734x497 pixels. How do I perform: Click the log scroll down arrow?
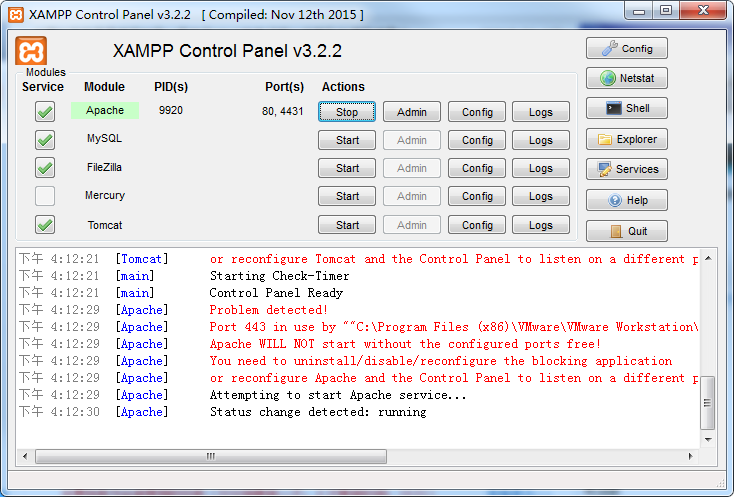point(708,440)
